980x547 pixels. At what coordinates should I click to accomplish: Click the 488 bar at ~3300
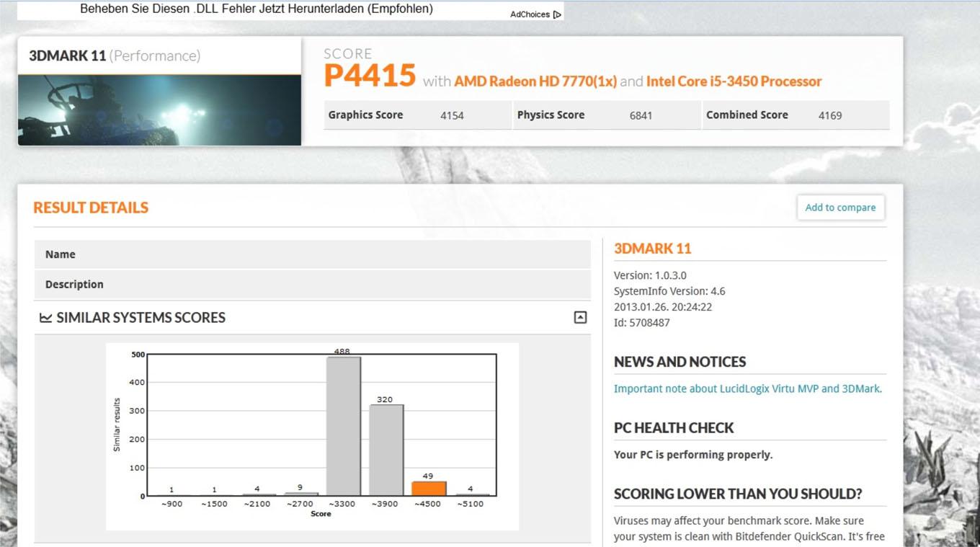[343, 426]
